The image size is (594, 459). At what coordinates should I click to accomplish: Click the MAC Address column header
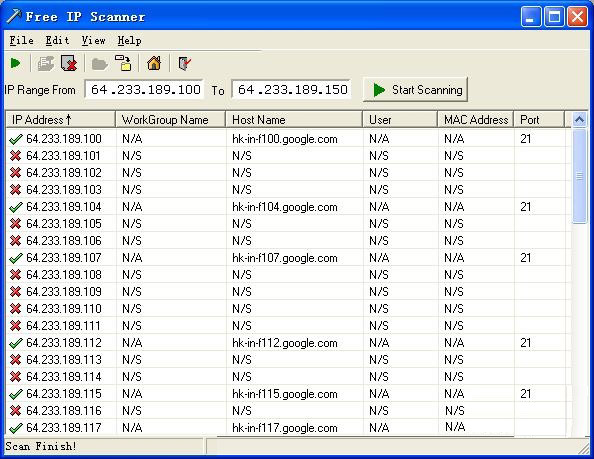pos(476,120)
